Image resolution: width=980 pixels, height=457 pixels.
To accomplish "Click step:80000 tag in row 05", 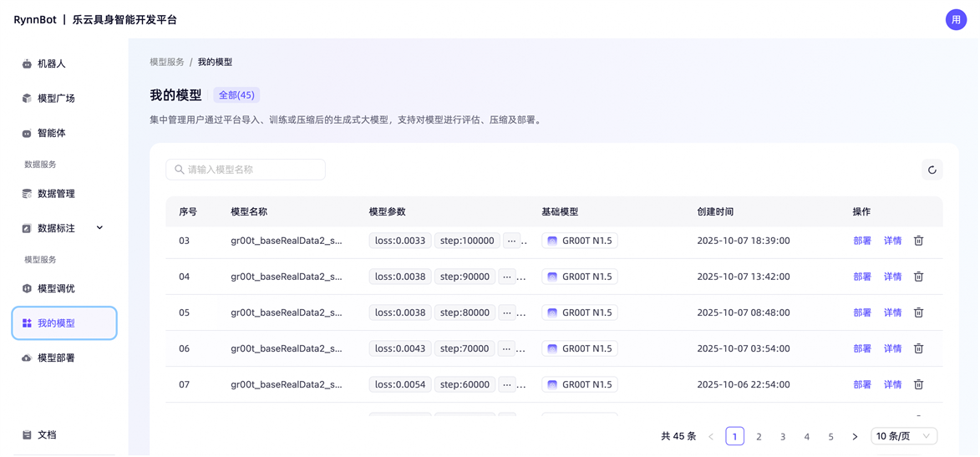I will point(465,312).
